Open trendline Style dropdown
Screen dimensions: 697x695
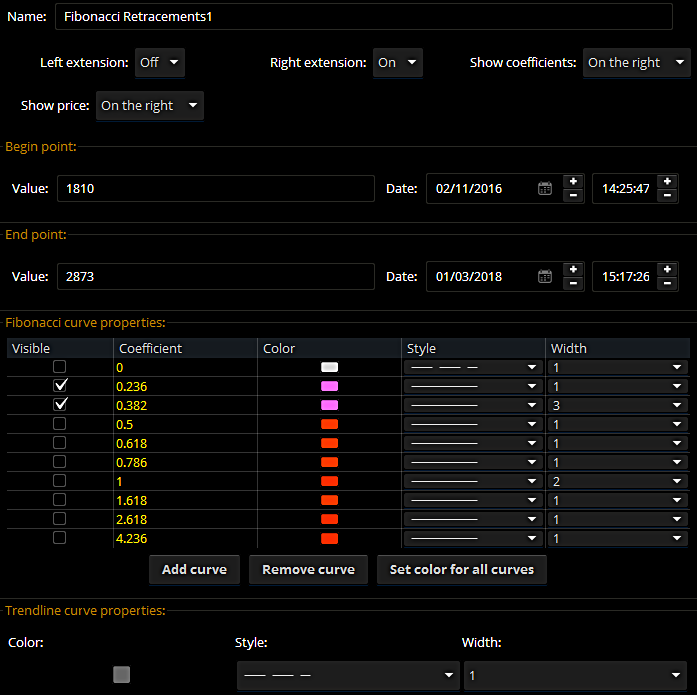coord(348,675)
